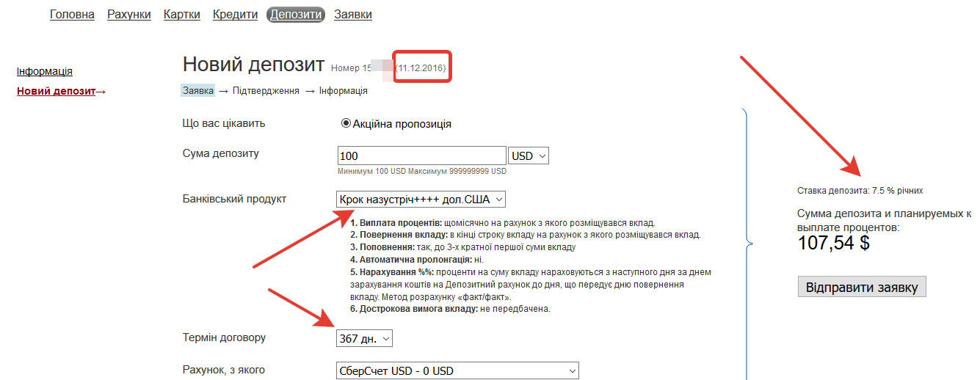Viewport: 980px width, 380px height.
Task: Click the Що вас цікавить label
Action: (224, 123)
